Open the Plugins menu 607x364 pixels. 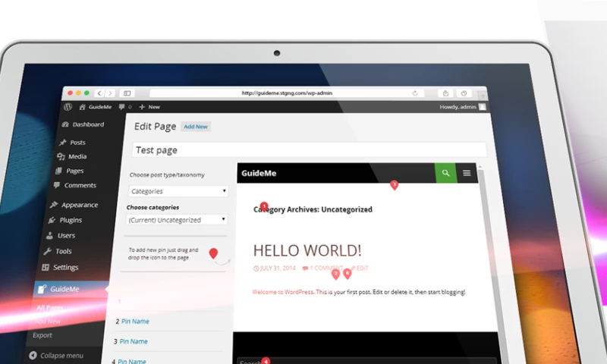[x=65, y=220]
